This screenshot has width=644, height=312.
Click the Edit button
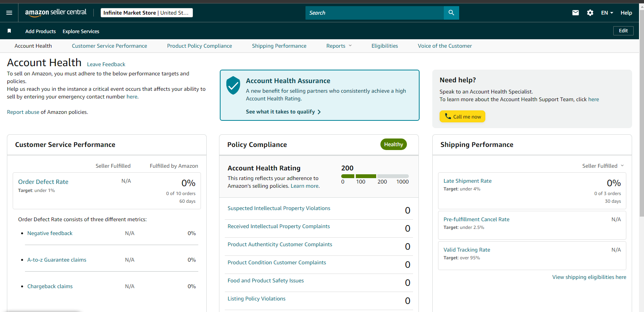[623, 31]
